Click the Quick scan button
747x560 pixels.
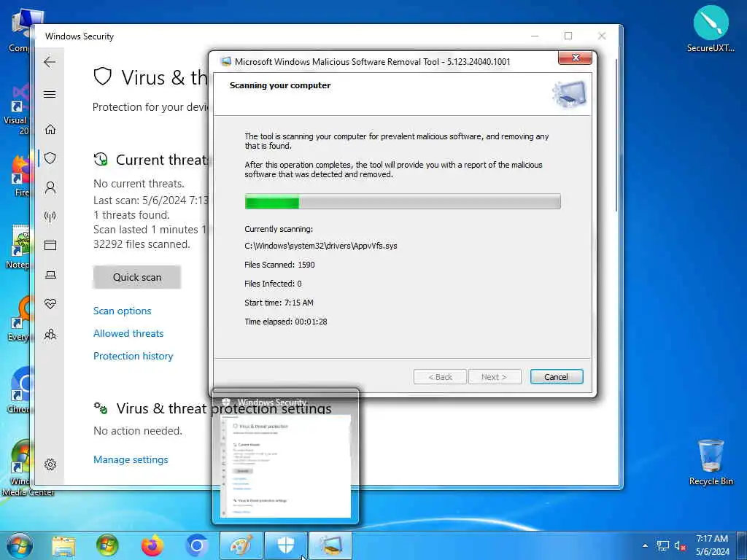136,277
